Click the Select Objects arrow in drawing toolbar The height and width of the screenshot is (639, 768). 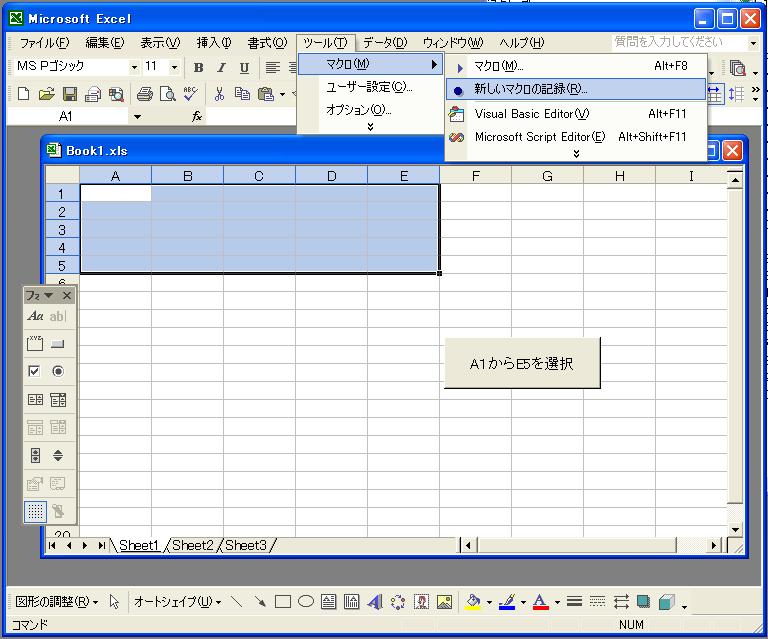(x=114, y=601)
